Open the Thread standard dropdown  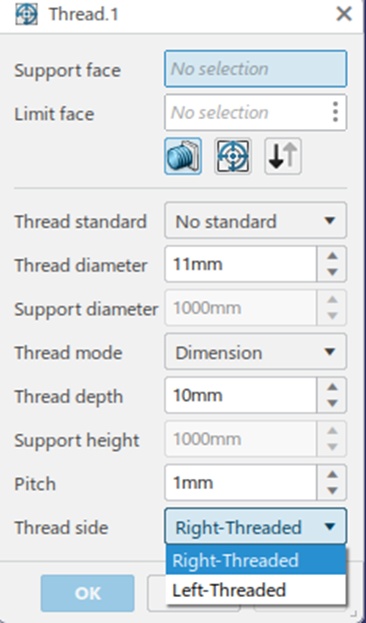[256, 221]
